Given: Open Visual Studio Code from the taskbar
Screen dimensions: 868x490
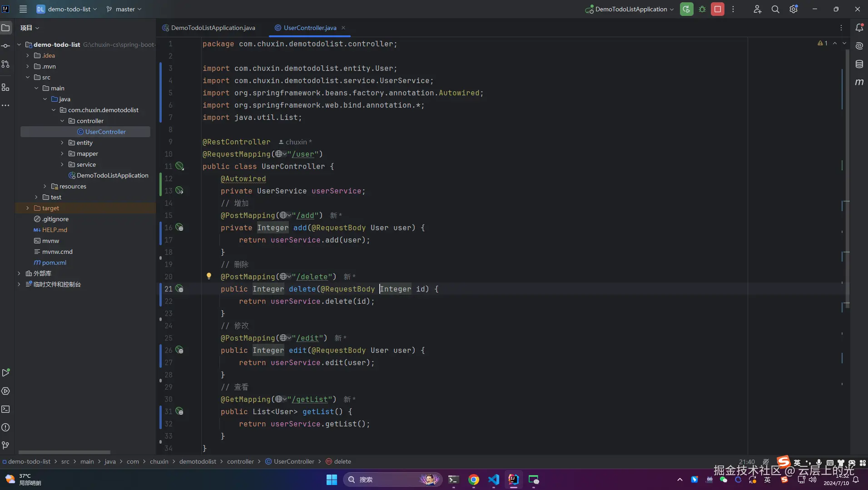Looking at the screenshot, I should [x=494, y=480].
